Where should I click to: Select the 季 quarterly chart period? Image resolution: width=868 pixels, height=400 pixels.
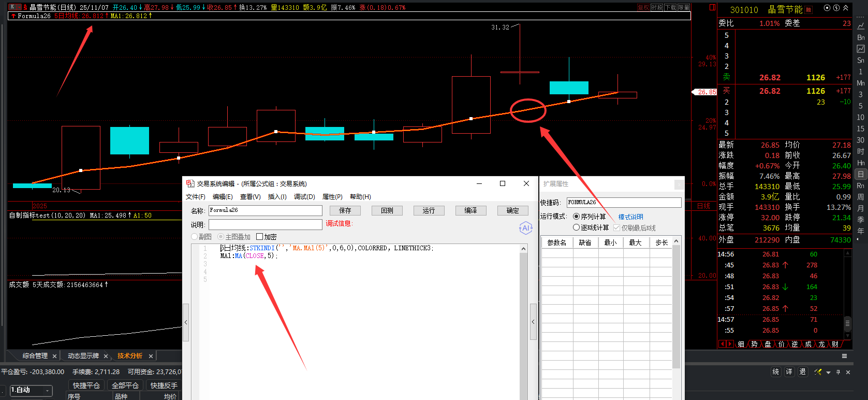(861, 220)
